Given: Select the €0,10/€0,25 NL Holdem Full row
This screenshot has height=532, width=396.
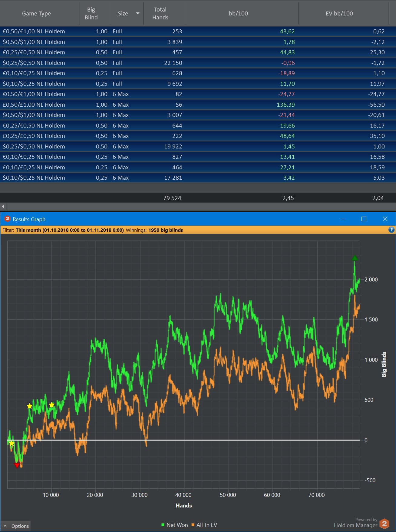Looking at the screenshot, I should (198, 73).
